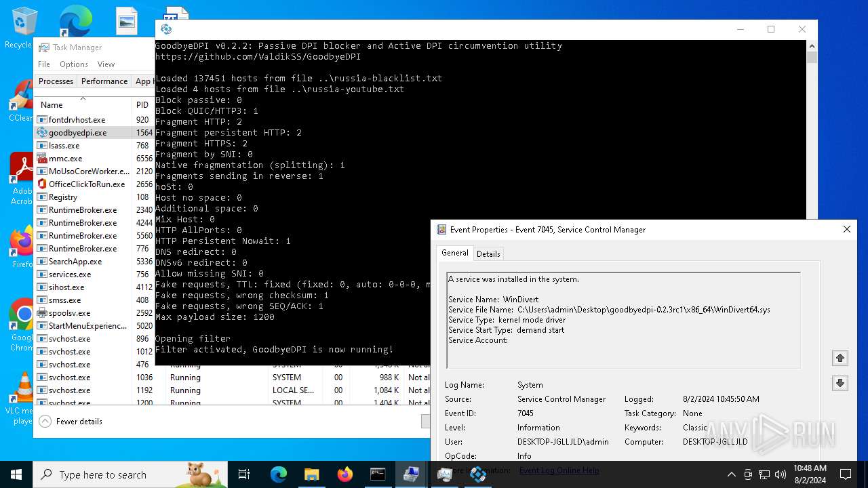868x488 pixels.
Task: Open the Options menu in Task Manager
Action: (74, 64)
